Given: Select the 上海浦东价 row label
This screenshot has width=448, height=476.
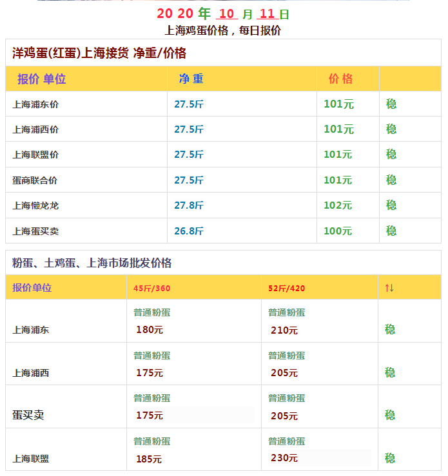Looking at the screenshot, I should click(35, 104).
